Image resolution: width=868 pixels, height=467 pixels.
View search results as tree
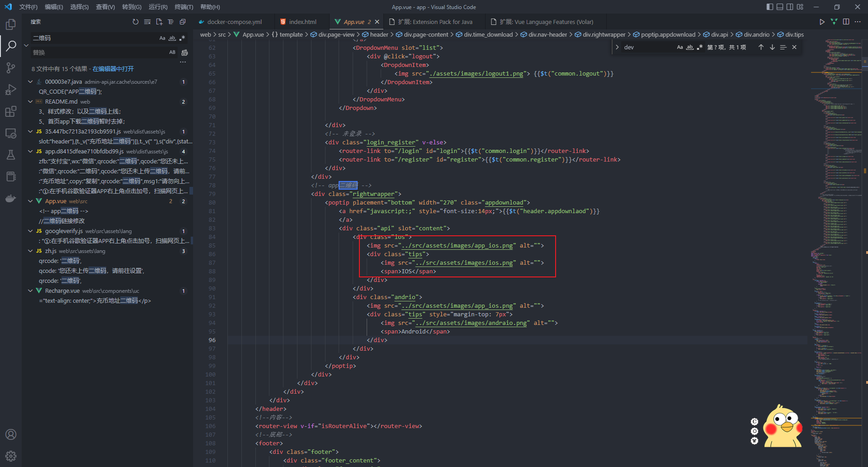pos(171,22)
